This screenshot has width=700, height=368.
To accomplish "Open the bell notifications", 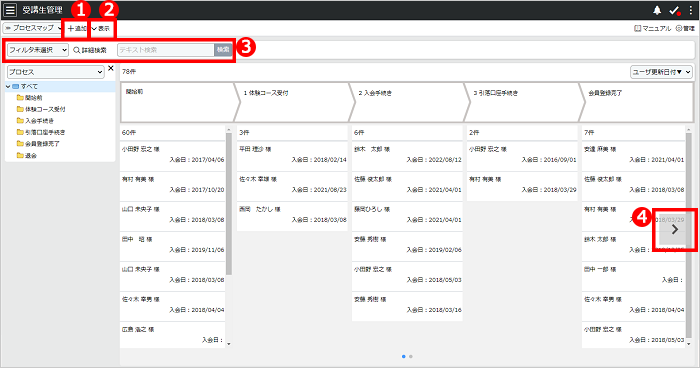I will [x=657, y=10].
